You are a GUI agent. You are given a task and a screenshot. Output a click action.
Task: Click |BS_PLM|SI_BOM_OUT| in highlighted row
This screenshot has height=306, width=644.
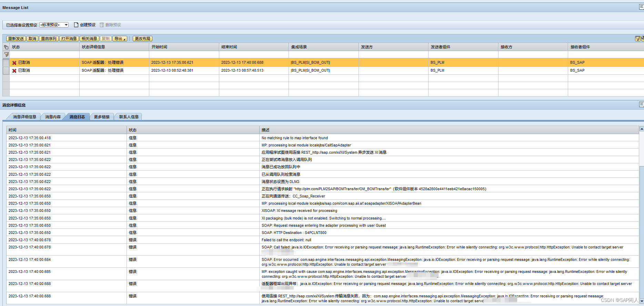pyautogui.click(x=310, y=62)
